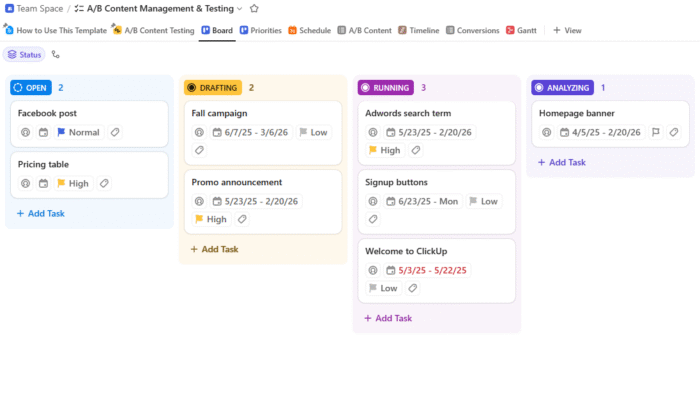Set a date on Facebook post card

point(43,132)
